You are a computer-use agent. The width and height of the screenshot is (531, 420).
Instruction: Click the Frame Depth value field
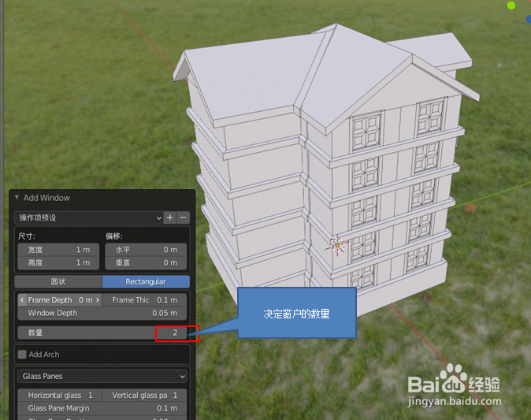[x=60, y=300]
